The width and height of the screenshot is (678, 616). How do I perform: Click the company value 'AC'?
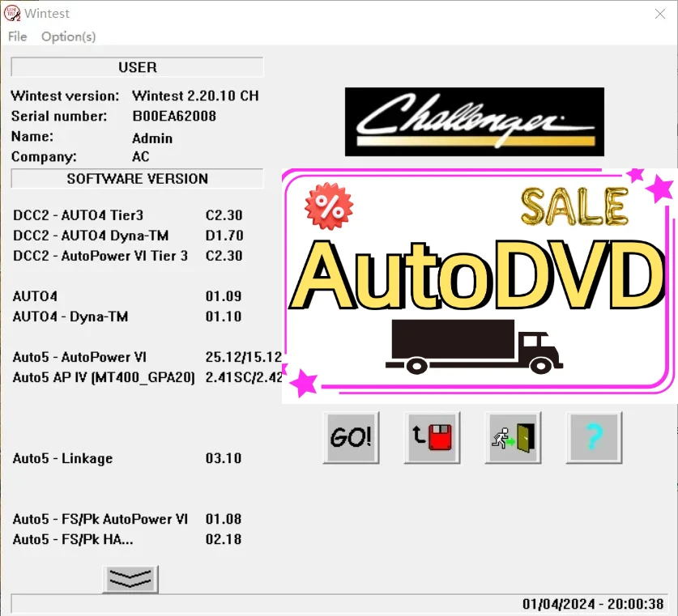[x=140, y=156]
